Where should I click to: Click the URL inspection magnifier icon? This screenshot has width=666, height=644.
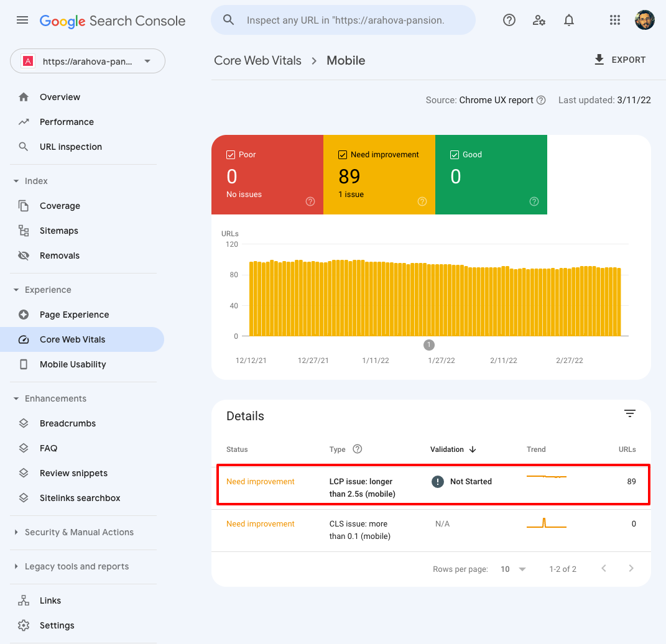24,147
